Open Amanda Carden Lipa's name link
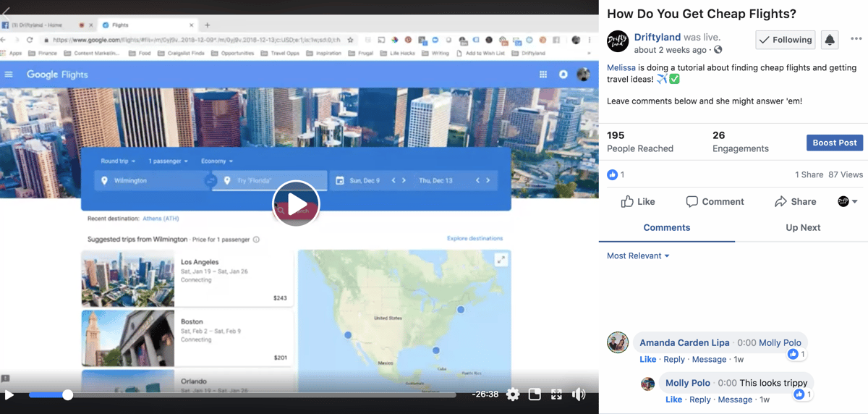This screenshot has width=868, height=414. [684, 343]
